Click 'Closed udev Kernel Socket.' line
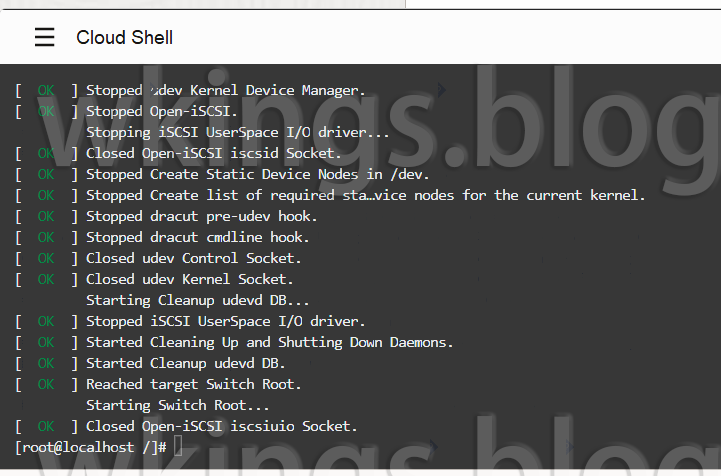 pos(154,280)
